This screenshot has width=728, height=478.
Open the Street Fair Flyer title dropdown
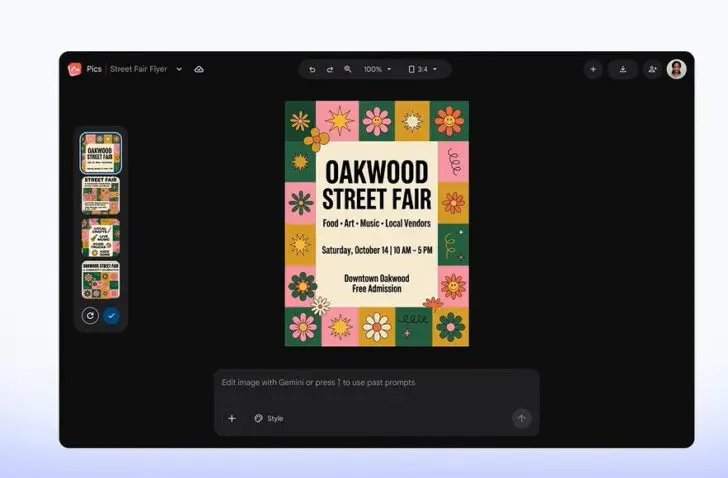(x=179, y=69)
